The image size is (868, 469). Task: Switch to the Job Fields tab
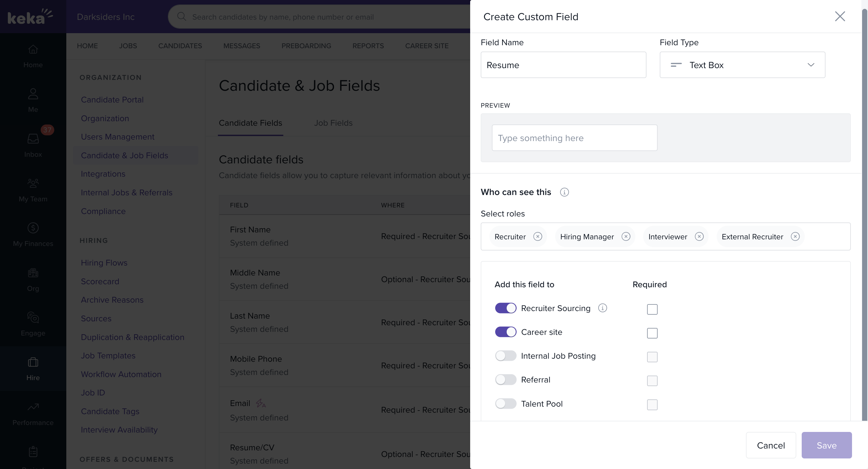pyautogui.click(x=333, y=123)
